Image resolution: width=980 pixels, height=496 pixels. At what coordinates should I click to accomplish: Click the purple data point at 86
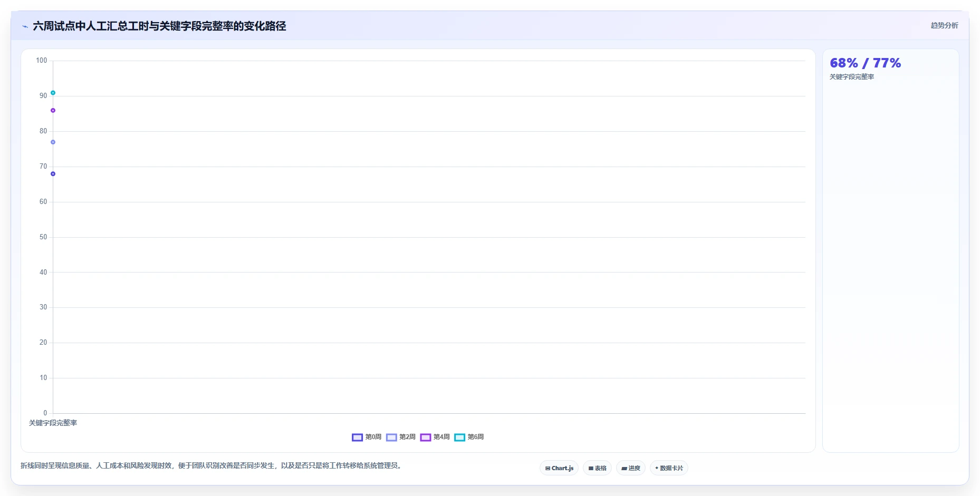(x=53, y=110)
